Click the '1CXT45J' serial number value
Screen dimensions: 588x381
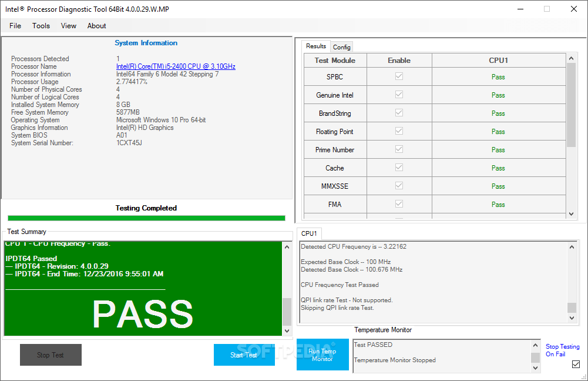[129, 143]
